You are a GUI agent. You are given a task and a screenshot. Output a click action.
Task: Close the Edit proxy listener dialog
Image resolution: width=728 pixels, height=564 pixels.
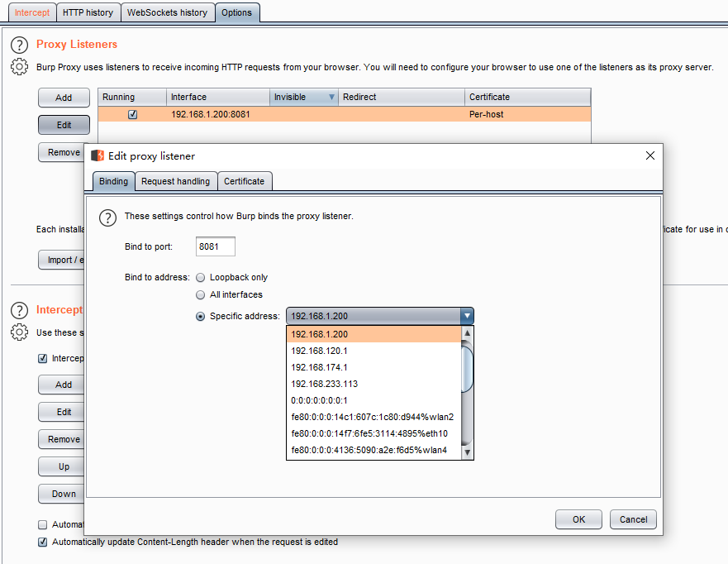click(x=650, y=155)
